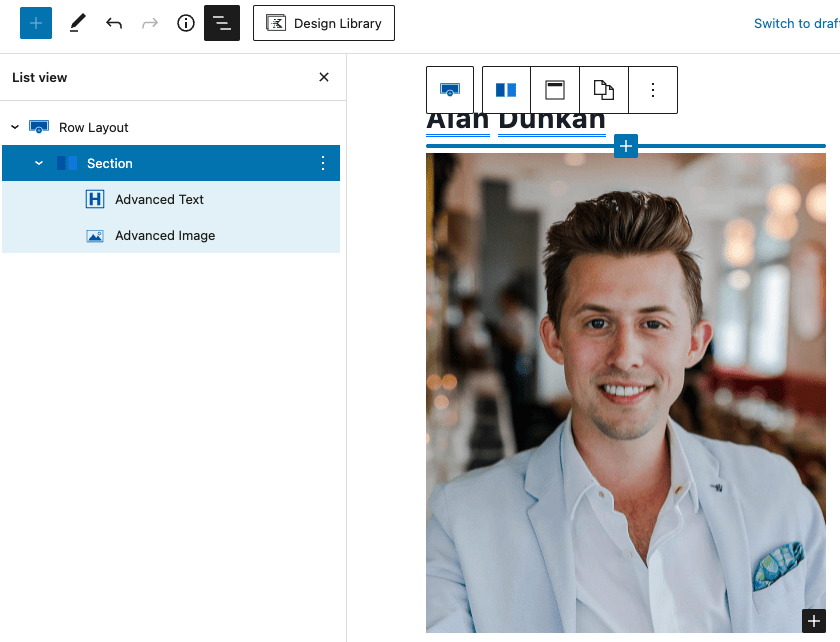Click the Section block type icon in toolbar
This screenshot has width=840, height=642.
point(506,90)
